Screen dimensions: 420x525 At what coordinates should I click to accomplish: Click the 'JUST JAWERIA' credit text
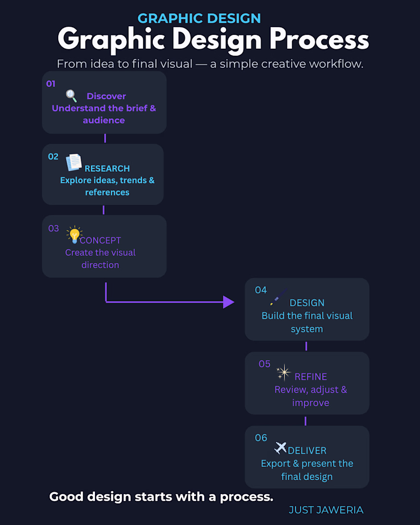[x=326, y=510]
